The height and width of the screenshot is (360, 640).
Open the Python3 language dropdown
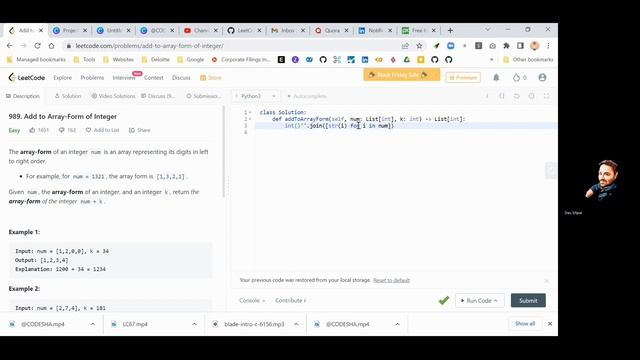coord(256,96)
